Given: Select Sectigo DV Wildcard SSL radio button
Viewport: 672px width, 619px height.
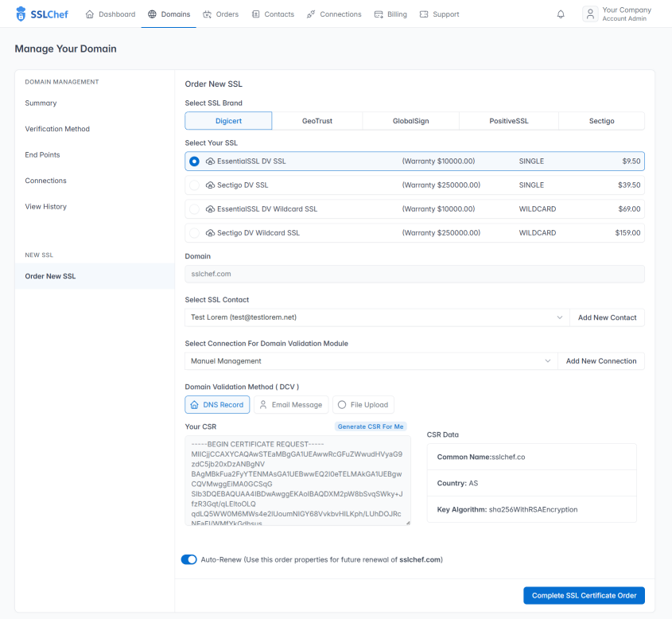Looking at the screenshot, I should pos(194,233).
